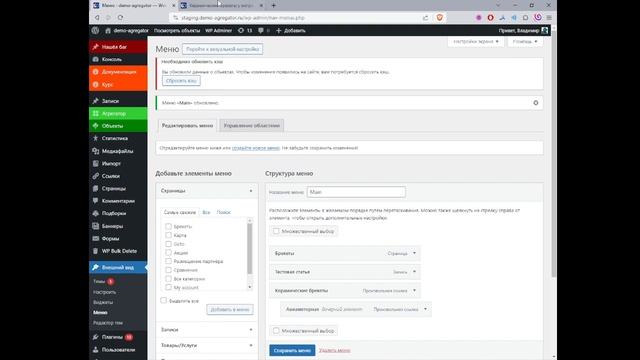This screenshot has width=640, height=360.
Task: Click the WordPress logo in admin bar
Action: [x=95, y=31]
